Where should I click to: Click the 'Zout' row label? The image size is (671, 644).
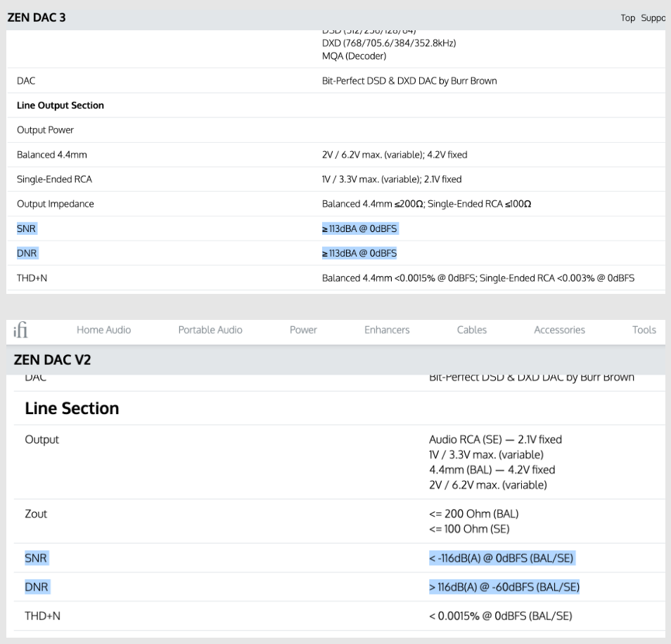(x=36, y=513)
